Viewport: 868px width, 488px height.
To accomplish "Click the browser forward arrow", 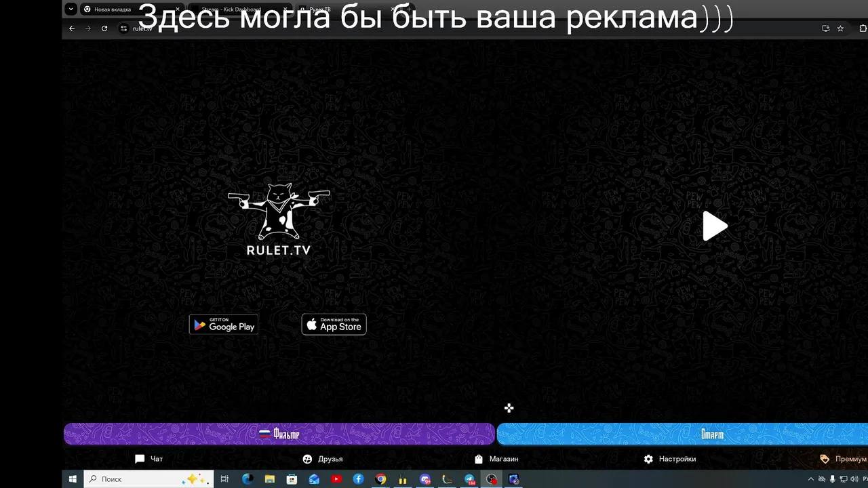I will 88,28.
